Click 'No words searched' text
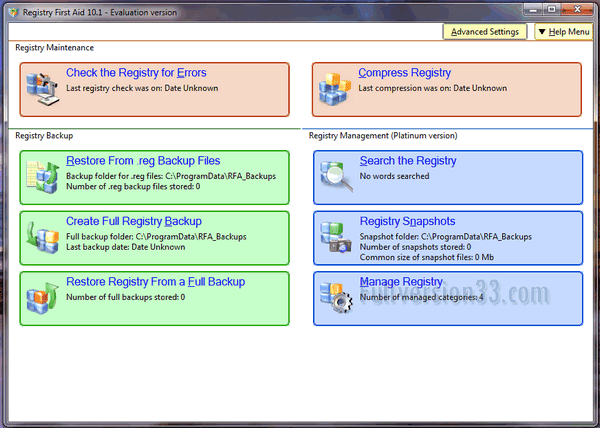The width and height of the screenshot is (600, 428). click(395, 176)
